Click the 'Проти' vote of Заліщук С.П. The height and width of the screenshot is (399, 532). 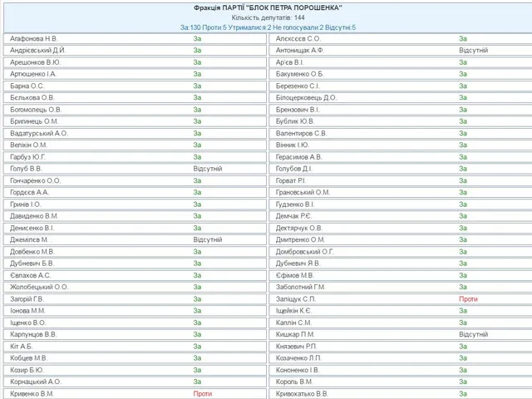(468, 298)
